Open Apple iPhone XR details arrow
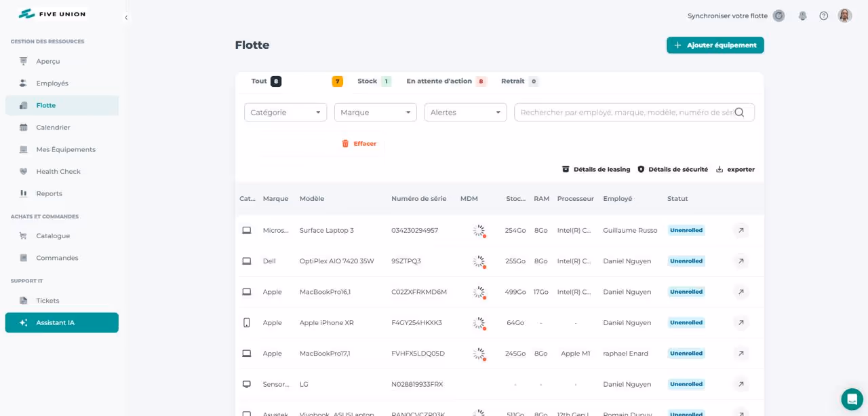 [x=741, y=323]
